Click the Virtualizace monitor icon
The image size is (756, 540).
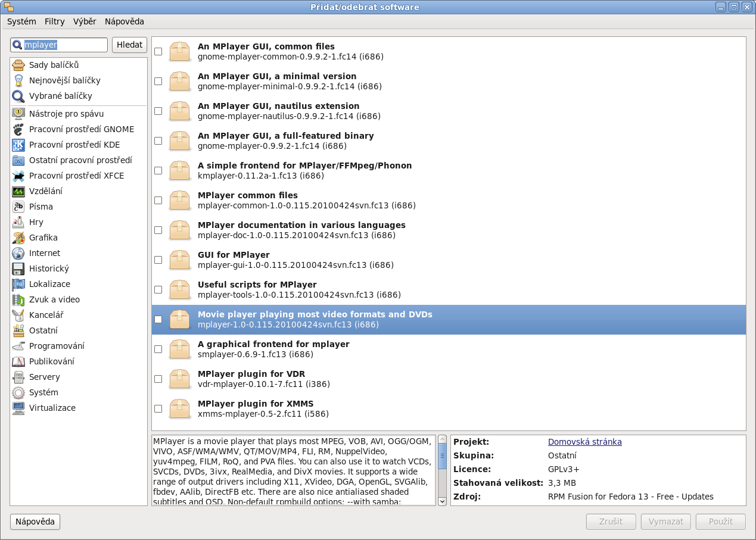18,408
